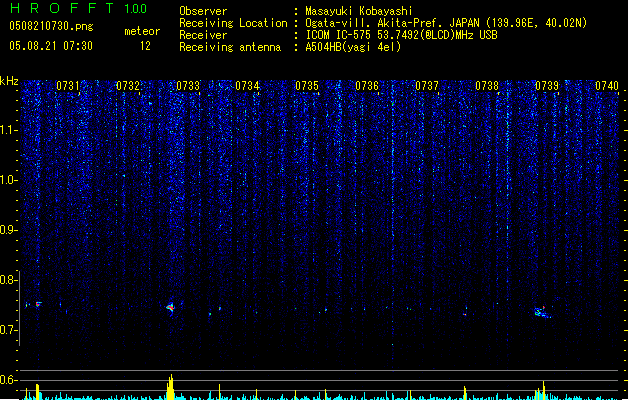629x400 pixels.
Task: Click the date stamp 05.08.21 07:30
Action: [51, 46]
